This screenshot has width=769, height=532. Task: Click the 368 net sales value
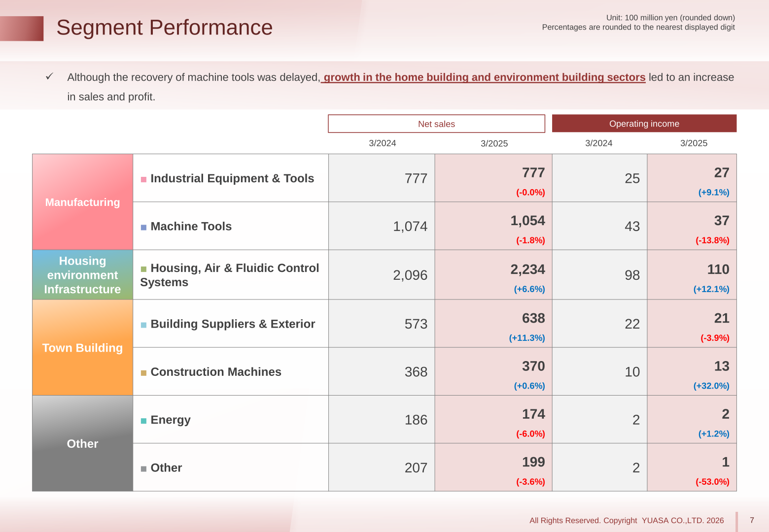pos(416,372)
